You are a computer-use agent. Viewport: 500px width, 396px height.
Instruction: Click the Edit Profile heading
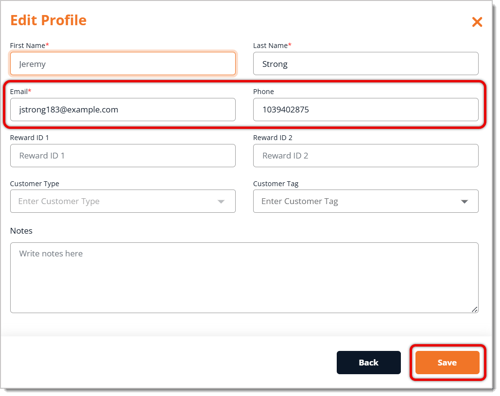pos(48,20)
